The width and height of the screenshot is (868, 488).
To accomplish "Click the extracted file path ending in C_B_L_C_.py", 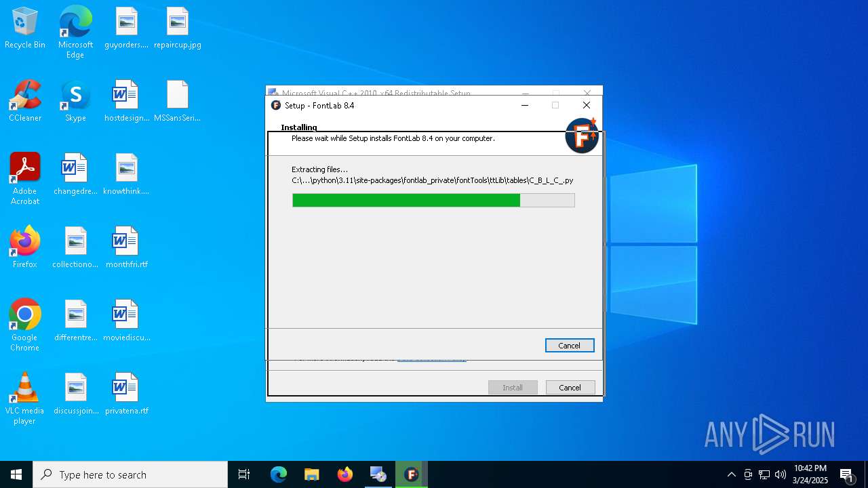I will (x=433, y=180).
